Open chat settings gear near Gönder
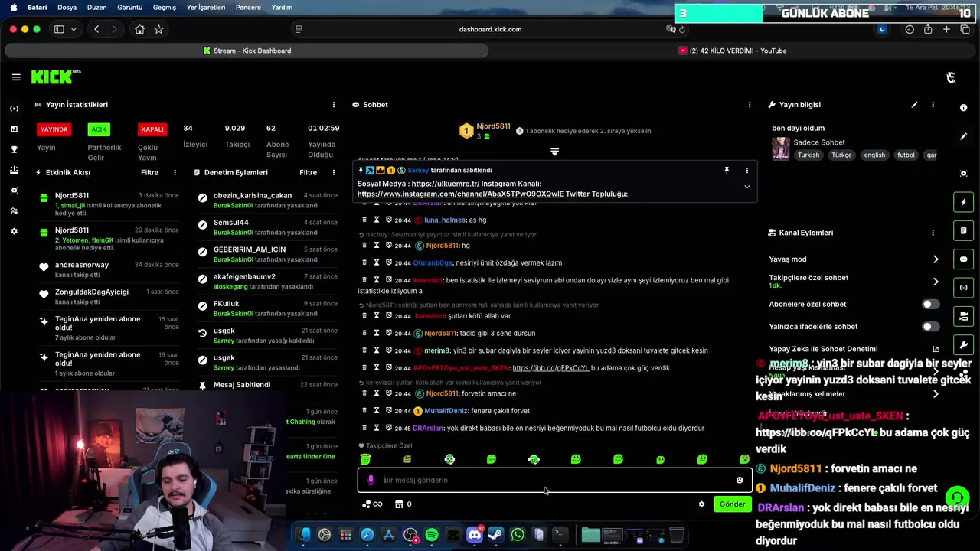This screenshot has width=980, height=551. click(701, 504)
